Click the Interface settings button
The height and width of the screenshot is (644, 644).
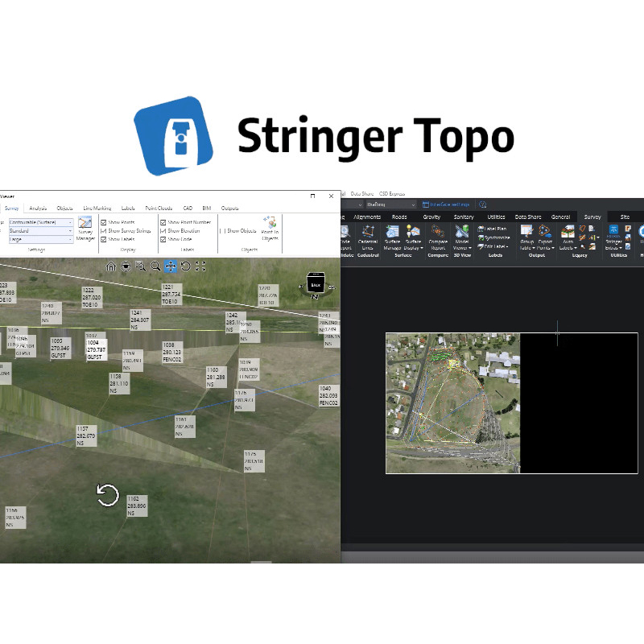pyautogui.click(x=446, y=204)
